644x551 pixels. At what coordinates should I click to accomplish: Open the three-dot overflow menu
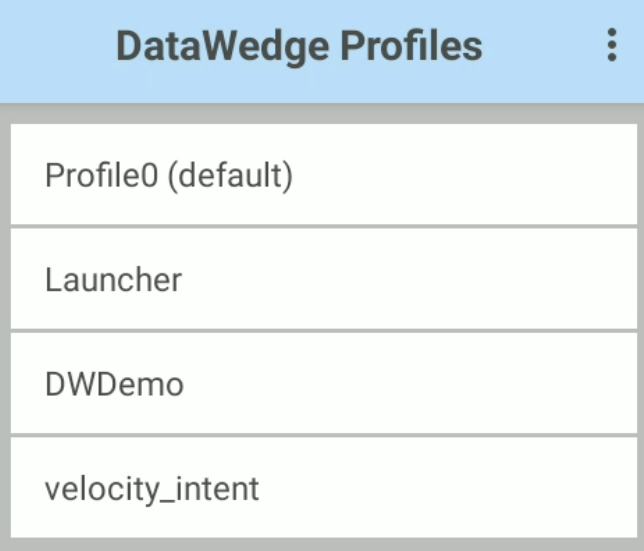(612, 46)
